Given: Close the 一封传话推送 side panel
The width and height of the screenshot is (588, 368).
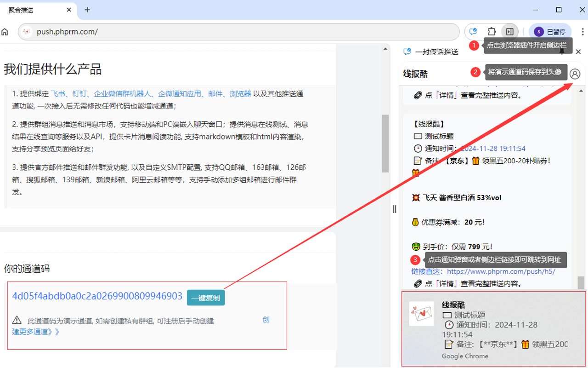Looking at the screenshot, I should [x=578, y=52].
